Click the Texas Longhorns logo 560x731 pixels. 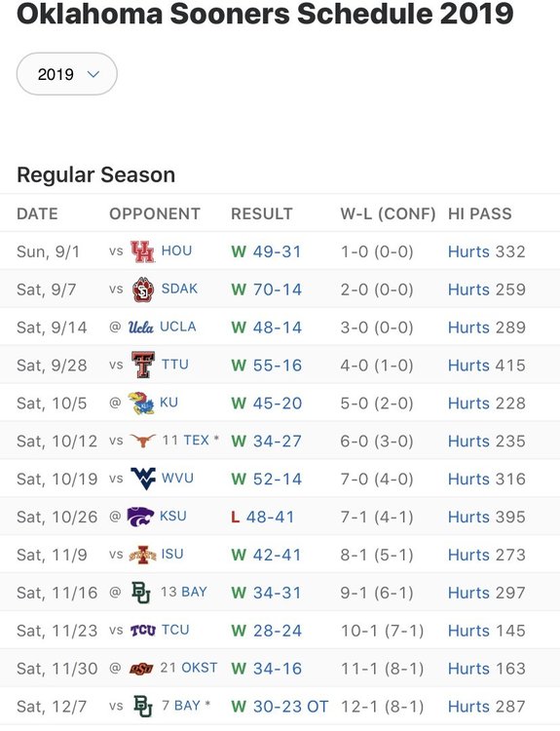point(142,441)
